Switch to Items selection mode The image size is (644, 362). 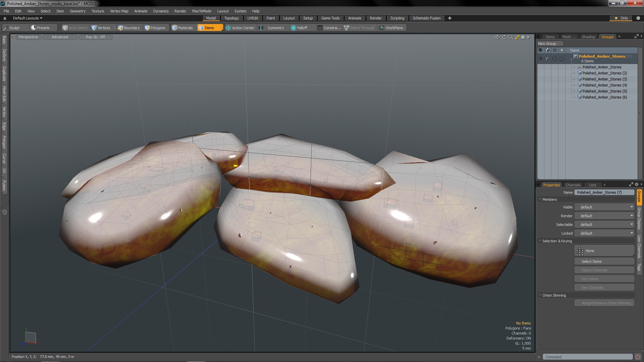coord(210,28)
